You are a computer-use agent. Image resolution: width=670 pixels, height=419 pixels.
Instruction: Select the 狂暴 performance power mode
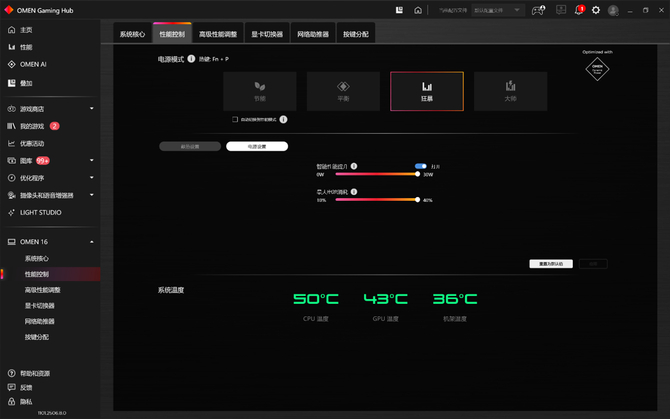tap(427, 91)
